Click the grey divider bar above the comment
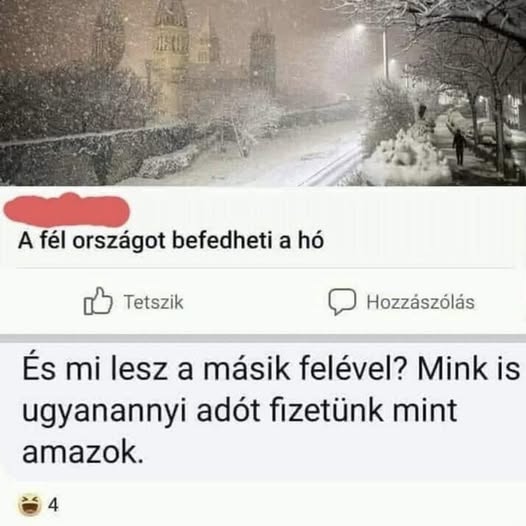 coord(263,338)
